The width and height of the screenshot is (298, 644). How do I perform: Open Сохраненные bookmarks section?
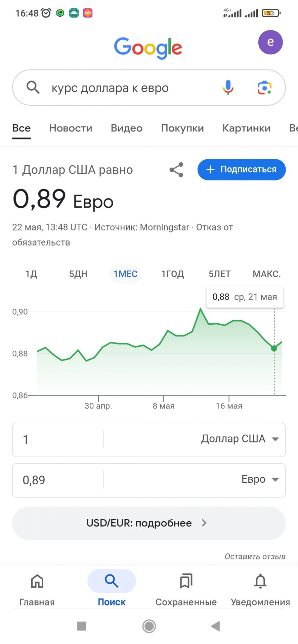pos(186,589)
